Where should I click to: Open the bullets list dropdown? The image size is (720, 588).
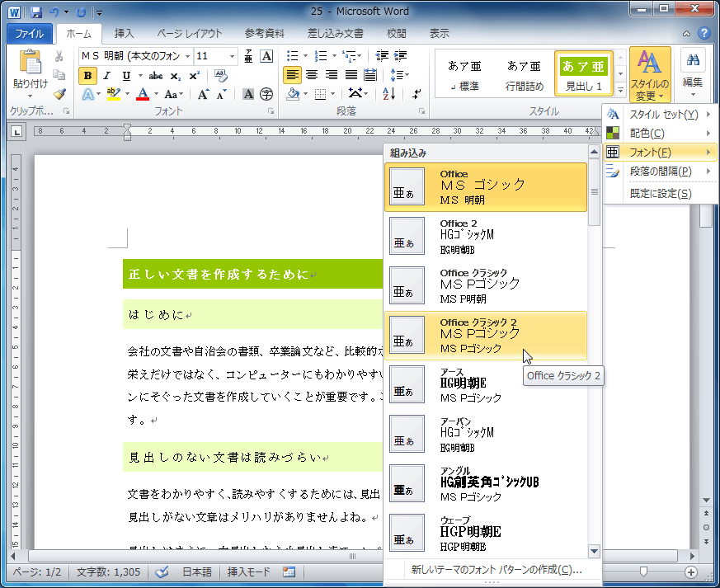tap(305, 56)
